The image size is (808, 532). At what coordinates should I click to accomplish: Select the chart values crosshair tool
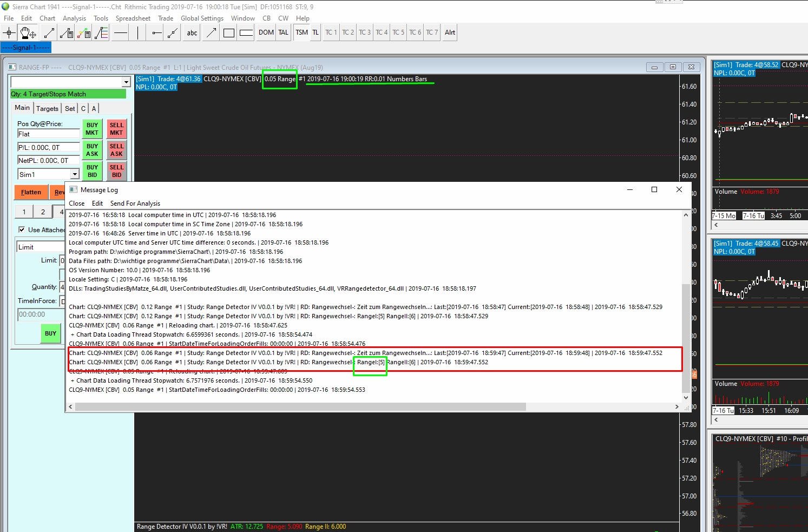pos(9,33)
